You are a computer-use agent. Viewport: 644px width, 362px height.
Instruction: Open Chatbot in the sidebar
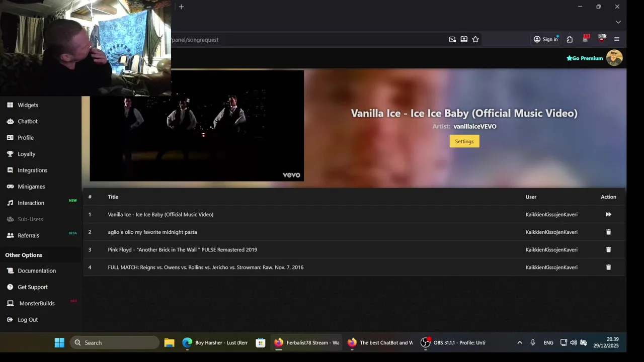(28, 121)
